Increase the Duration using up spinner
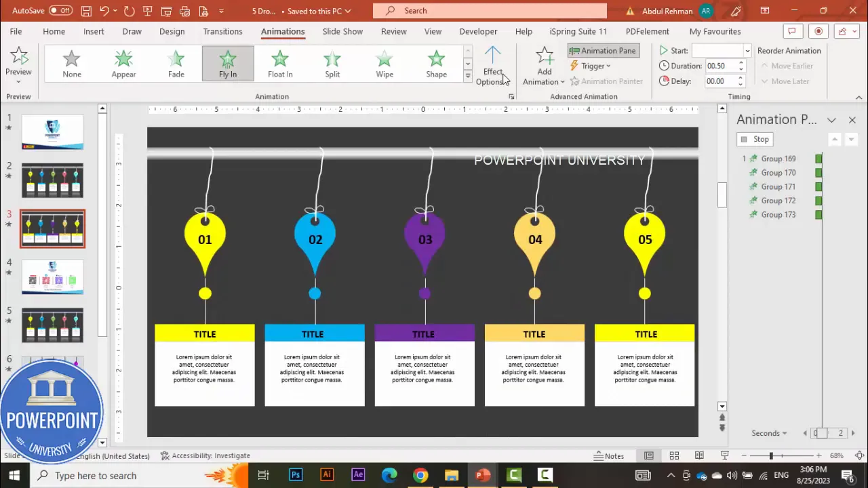 click(741, 63)
